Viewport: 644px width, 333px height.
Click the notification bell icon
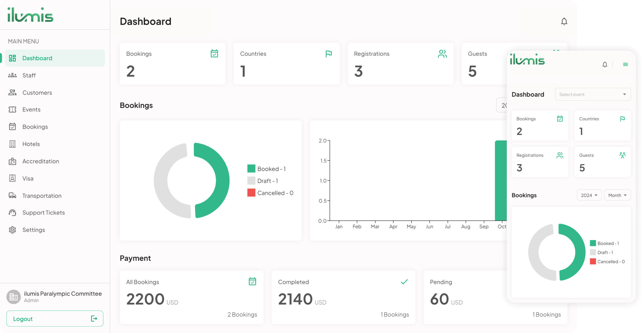point(564,21)
